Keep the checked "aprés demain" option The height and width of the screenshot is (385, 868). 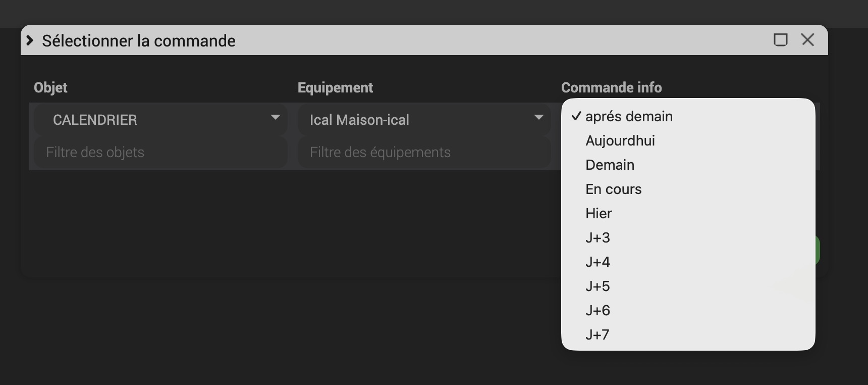[629, 116]
